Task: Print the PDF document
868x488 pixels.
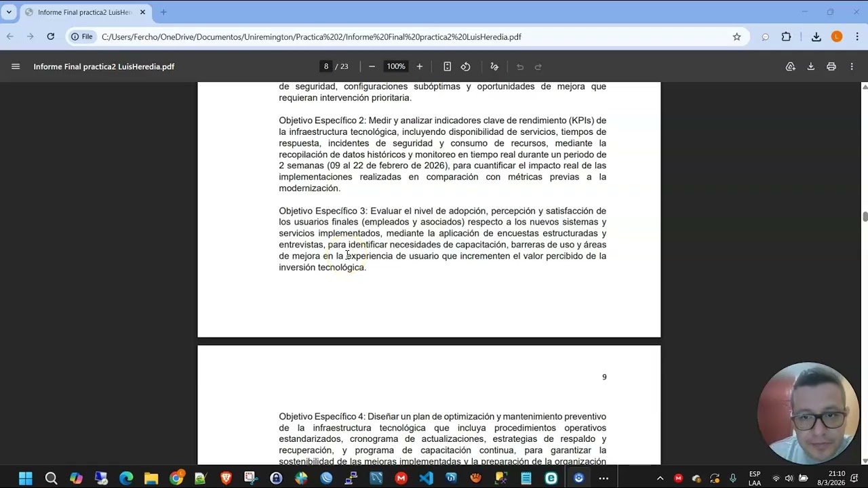Action: tap(831, 66)
